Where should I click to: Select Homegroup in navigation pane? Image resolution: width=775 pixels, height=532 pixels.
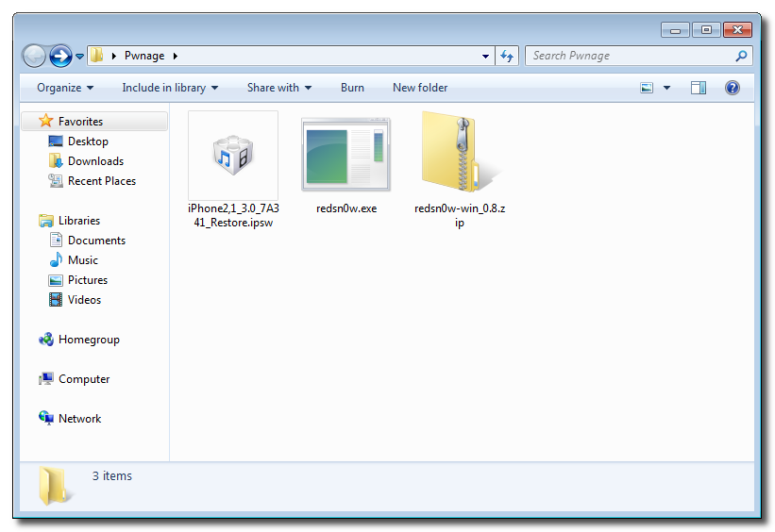tap(89, 340)
